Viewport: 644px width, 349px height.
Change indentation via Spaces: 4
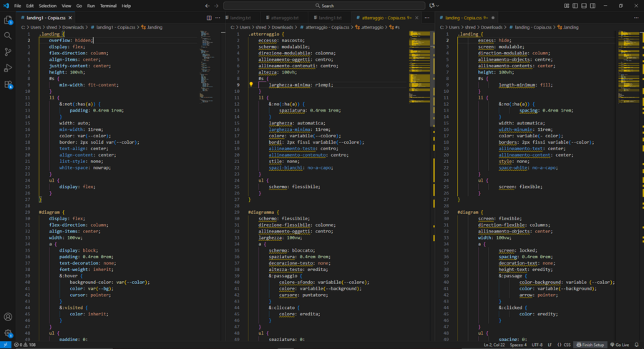[x=518, y=345]
